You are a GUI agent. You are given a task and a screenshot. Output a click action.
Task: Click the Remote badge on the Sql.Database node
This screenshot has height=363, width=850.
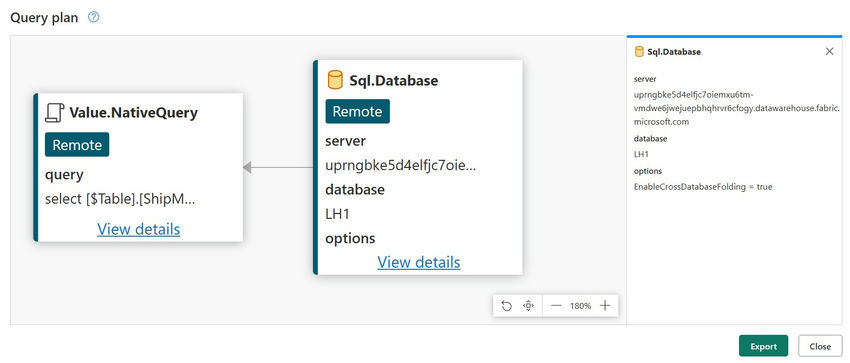pos(357,112)
